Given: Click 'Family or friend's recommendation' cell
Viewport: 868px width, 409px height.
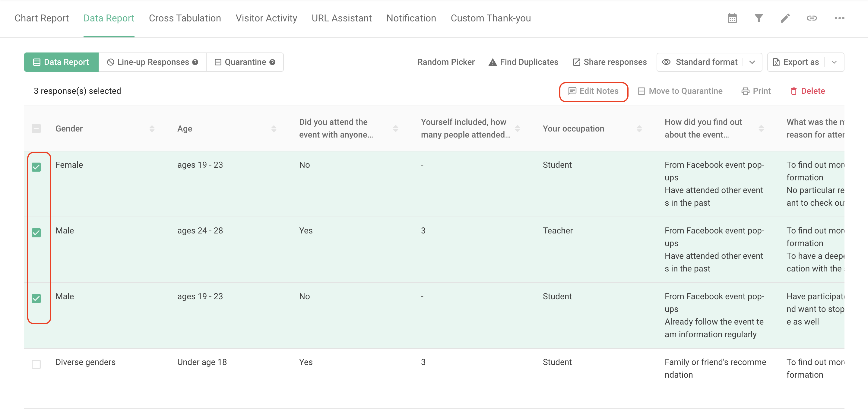Looking at the screenshot, I should tap(715, 369).
